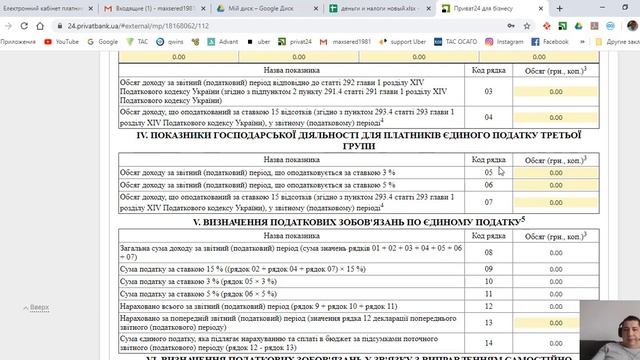The width and height of the screenshot is (640, 360).
Task: Click the 15% tax sum row 09
Action: [x=556, y=269]
